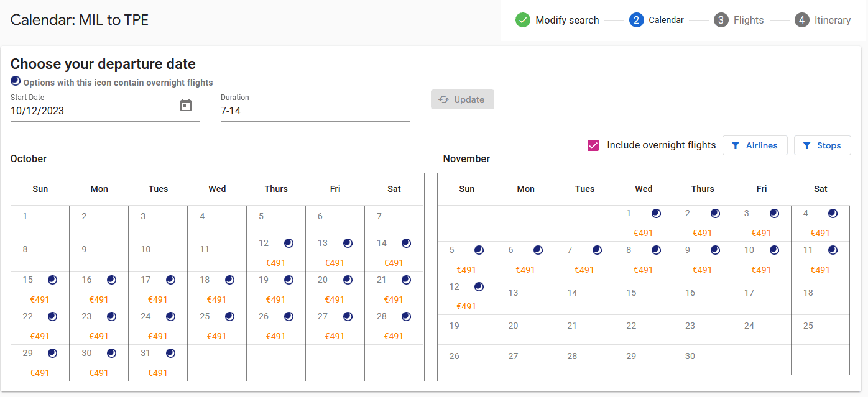Viewport: 868px width, 397px height.
Task: Open the Stops filter dropdown
Action: (x=822, y=145)
